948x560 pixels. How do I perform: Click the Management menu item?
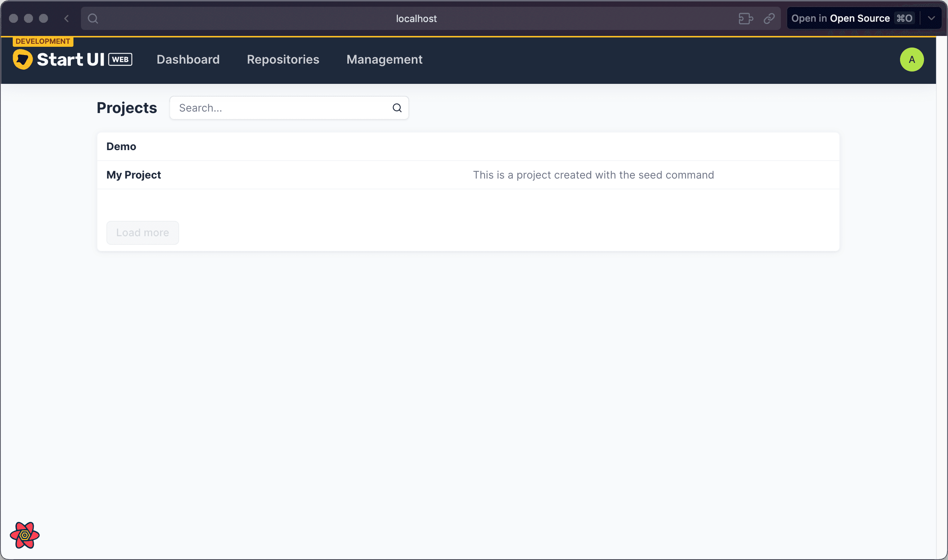pyautogui.click(x=384, y=60)
